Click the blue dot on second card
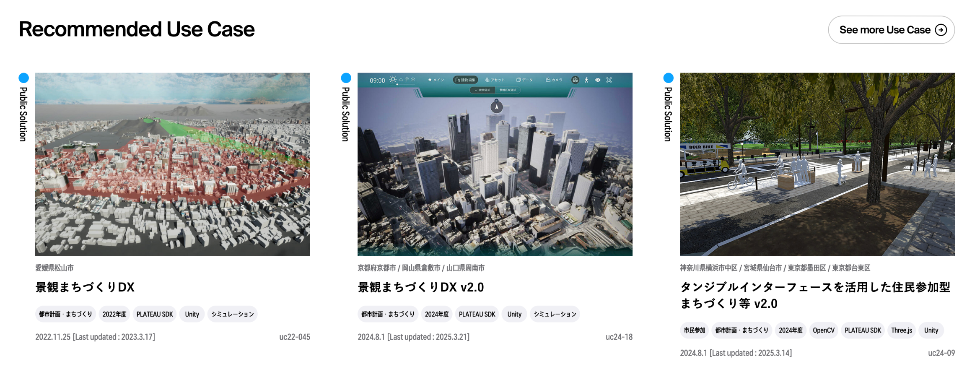This screenshot has width=980, height=372. (x=346, y=78)
